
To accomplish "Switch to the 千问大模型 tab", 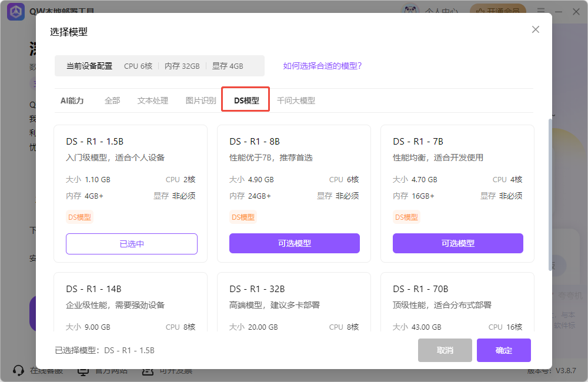I will click(x=296, y=100).
